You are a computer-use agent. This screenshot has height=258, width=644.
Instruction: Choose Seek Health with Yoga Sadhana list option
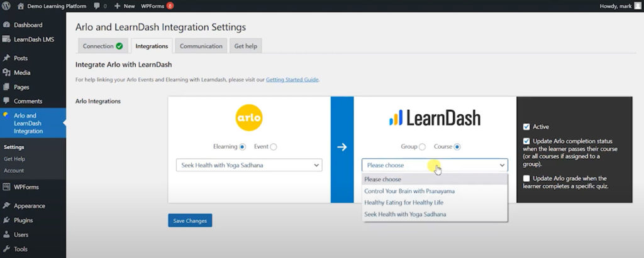pos(435,214)
